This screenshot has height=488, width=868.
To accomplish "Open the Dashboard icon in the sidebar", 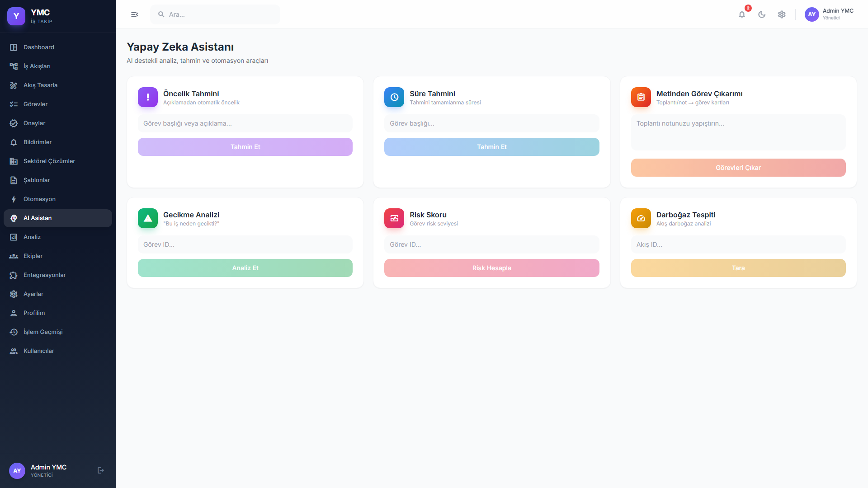I will [14, 47].
